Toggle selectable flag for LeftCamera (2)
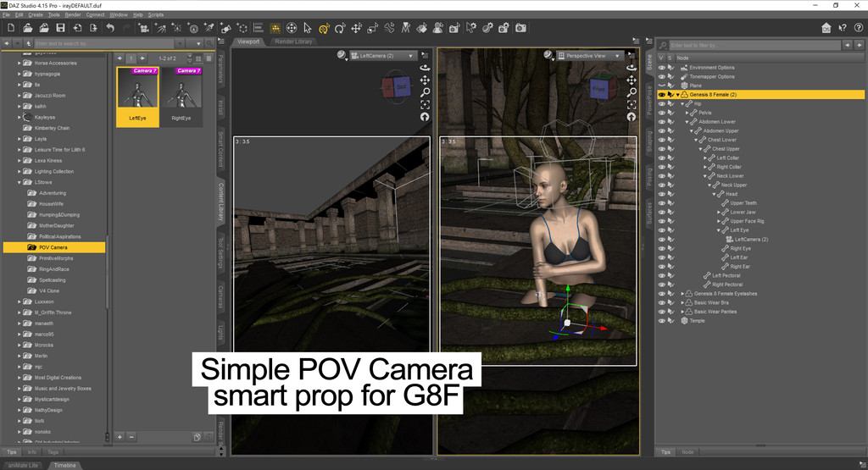The width and height of the screenshot is (868, 470). (x=671, y=240)
